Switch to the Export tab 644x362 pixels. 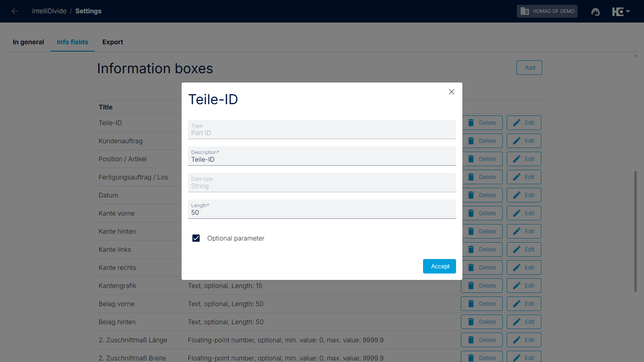(x=113, y=42)
